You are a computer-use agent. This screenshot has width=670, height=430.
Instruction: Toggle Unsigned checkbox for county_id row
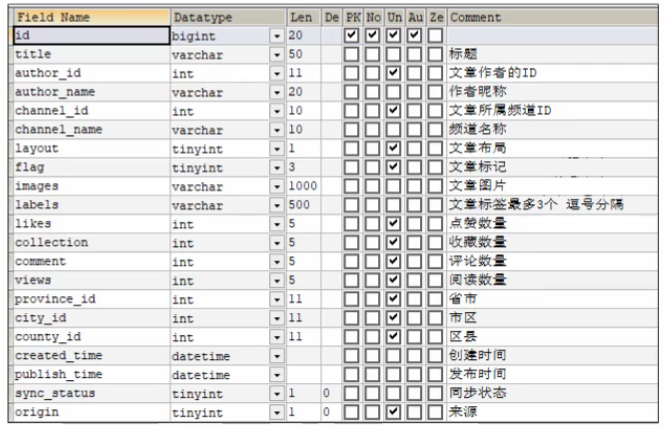(x=393, y=336)
